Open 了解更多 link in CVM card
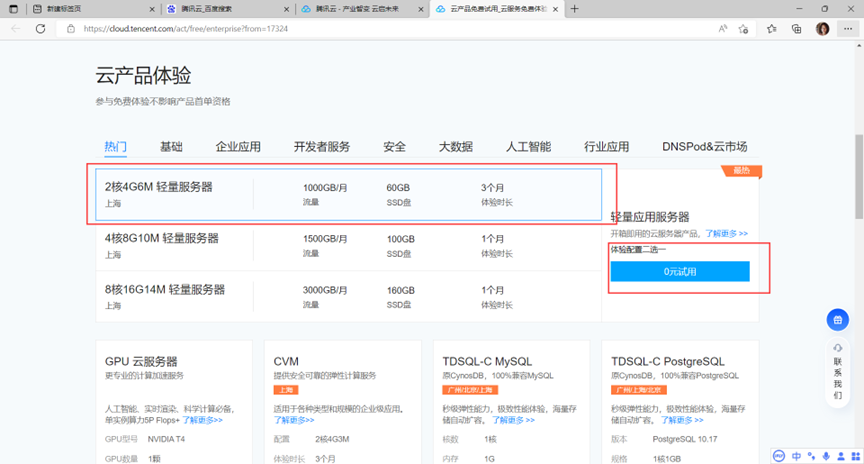Image resolution: width=864 pixels, height=464 pixels. (294, 420)
